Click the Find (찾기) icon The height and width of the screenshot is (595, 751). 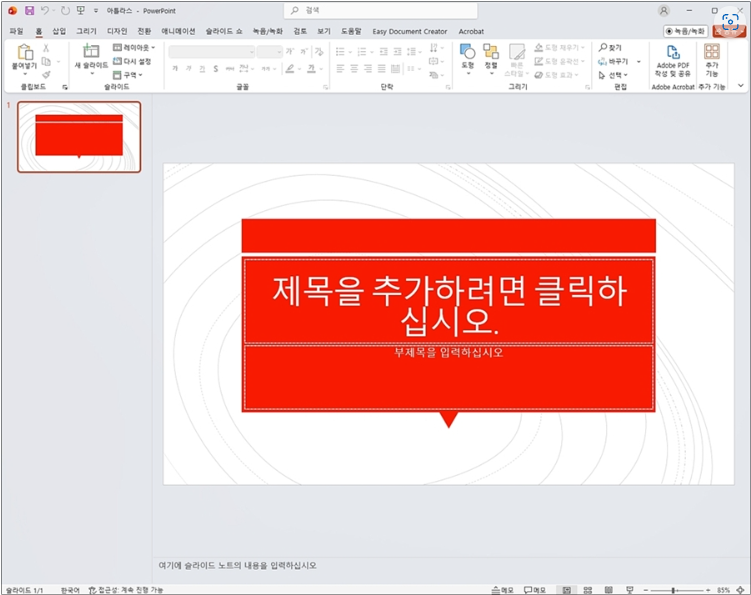pyautogui.click(x=610, y=47)
